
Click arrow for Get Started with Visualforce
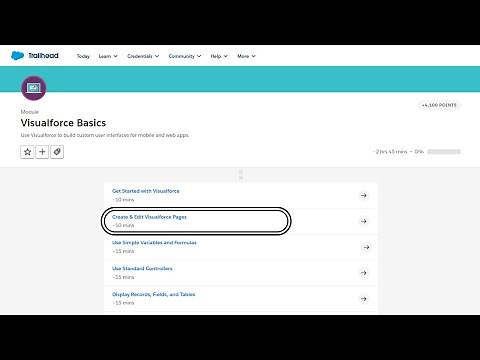coord(364,195)
